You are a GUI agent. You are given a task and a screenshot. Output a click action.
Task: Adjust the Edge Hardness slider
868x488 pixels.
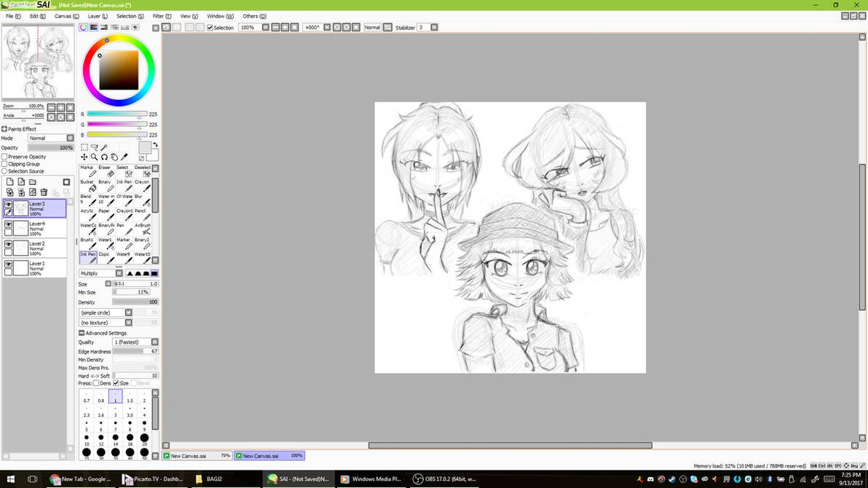tap(135, 352)
